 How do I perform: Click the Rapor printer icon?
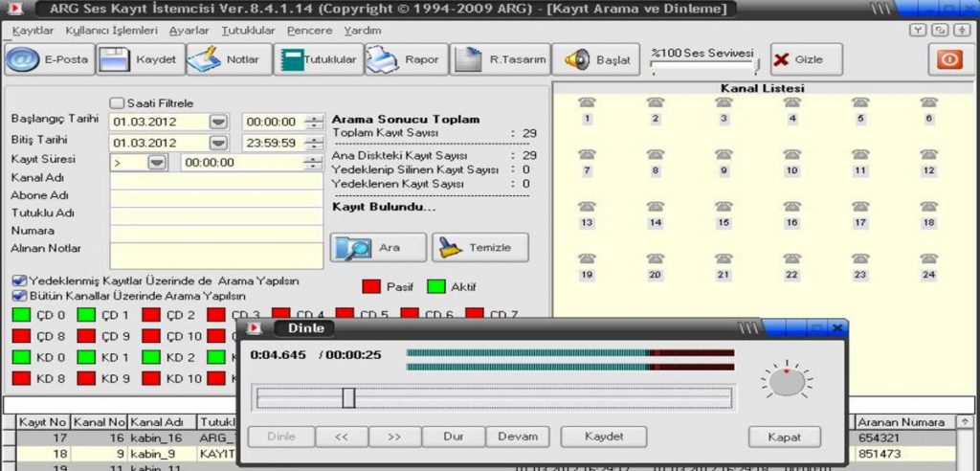382,59
